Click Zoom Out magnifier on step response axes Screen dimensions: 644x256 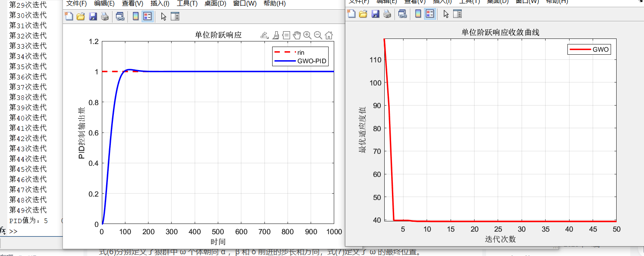(318, 35)
